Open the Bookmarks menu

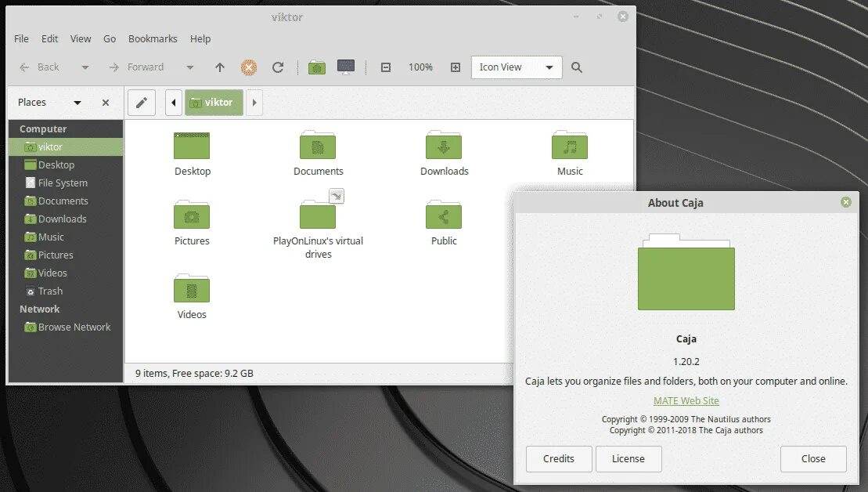[153, 39]
